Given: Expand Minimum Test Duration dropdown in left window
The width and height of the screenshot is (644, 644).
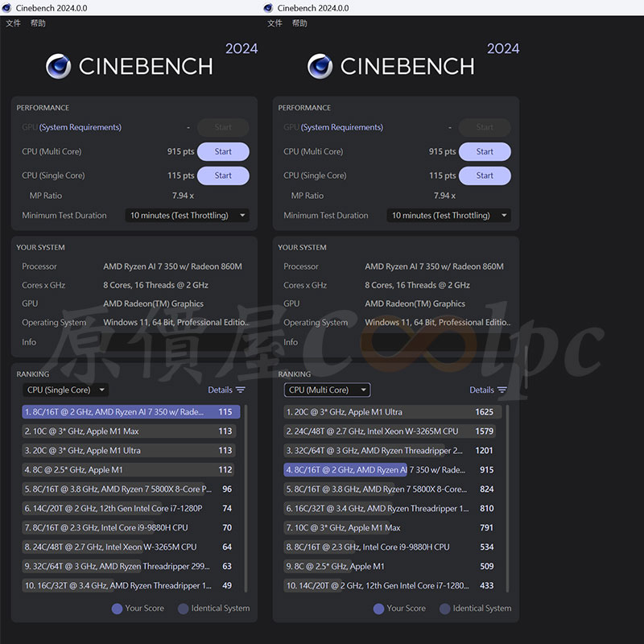Looking at the screenshot, I should tap(188, 215).
